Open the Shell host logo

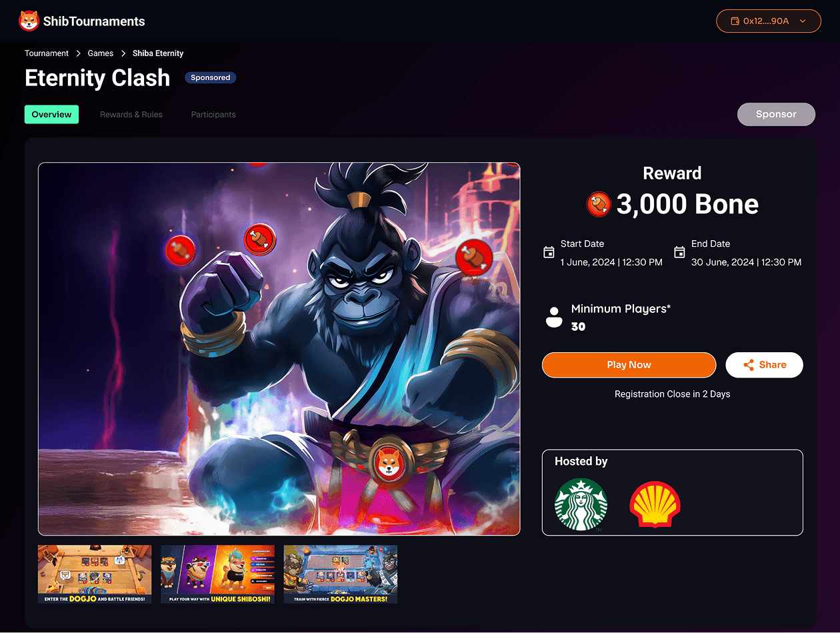(655, 505)
